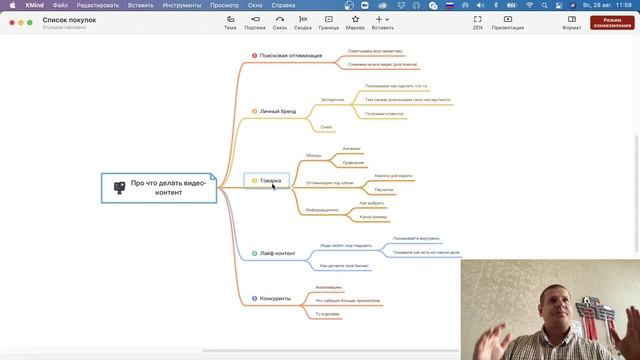Viewport: 640px width, 360px height.
Task: Select the Перчатки subtopic
Action: coord(384,190)
